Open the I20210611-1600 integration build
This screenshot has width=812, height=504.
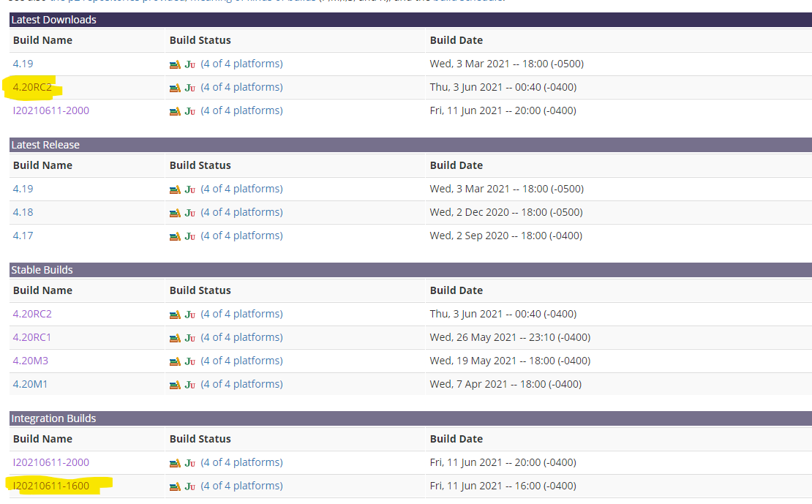click(x=51, y=486)
